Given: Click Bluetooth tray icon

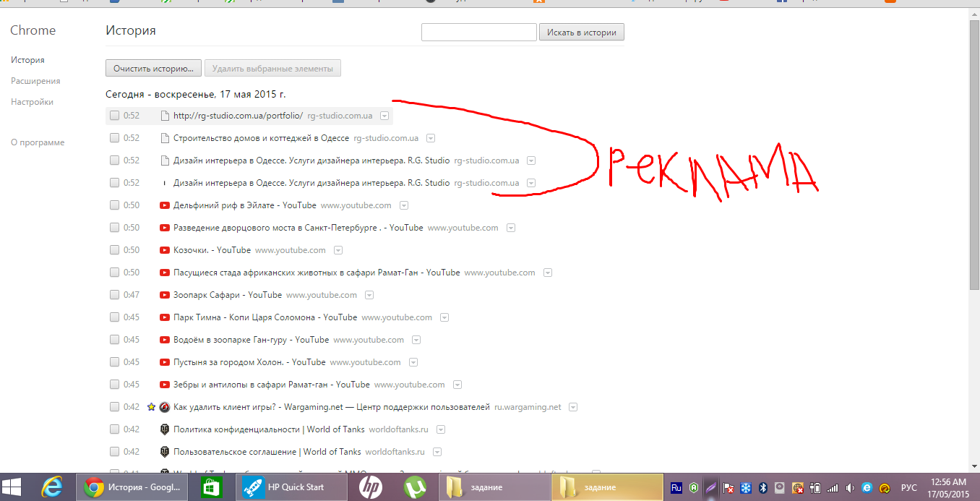Looking at the screenshot, I should (x=762, y=488).
